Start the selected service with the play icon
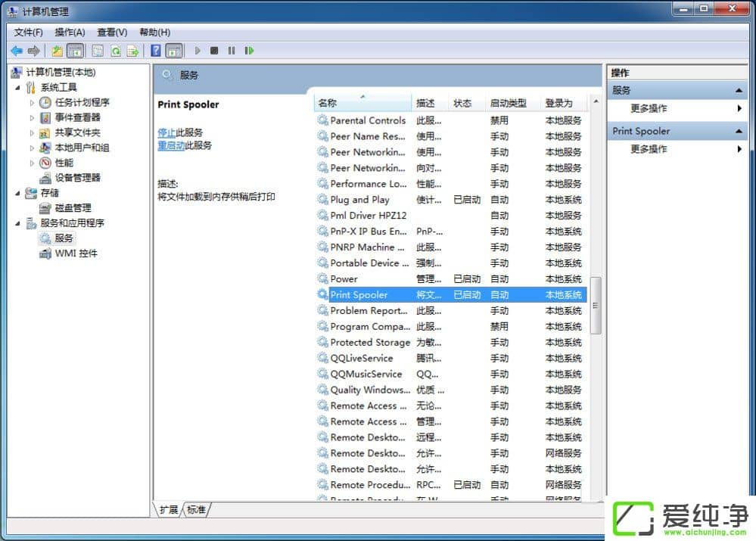756x541 pixels. [196, 51]
